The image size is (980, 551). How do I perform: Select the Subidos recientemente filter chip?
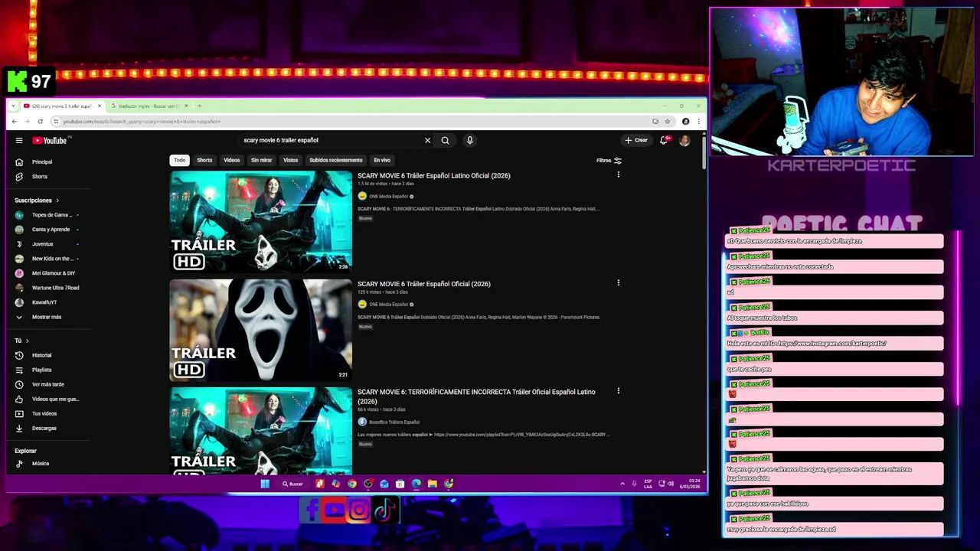pyautogui.click(x=335, y=160)
